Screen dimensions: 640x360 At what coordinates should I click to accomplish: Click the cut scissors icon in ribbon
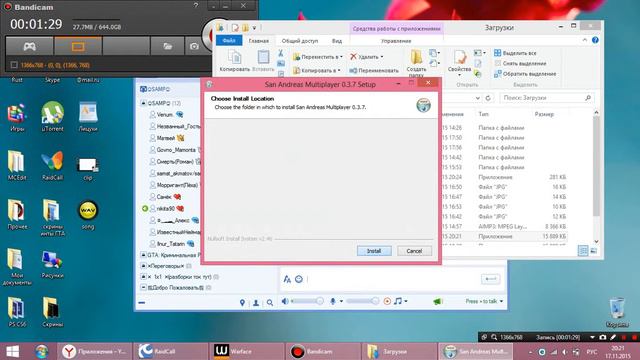point(281,53)
